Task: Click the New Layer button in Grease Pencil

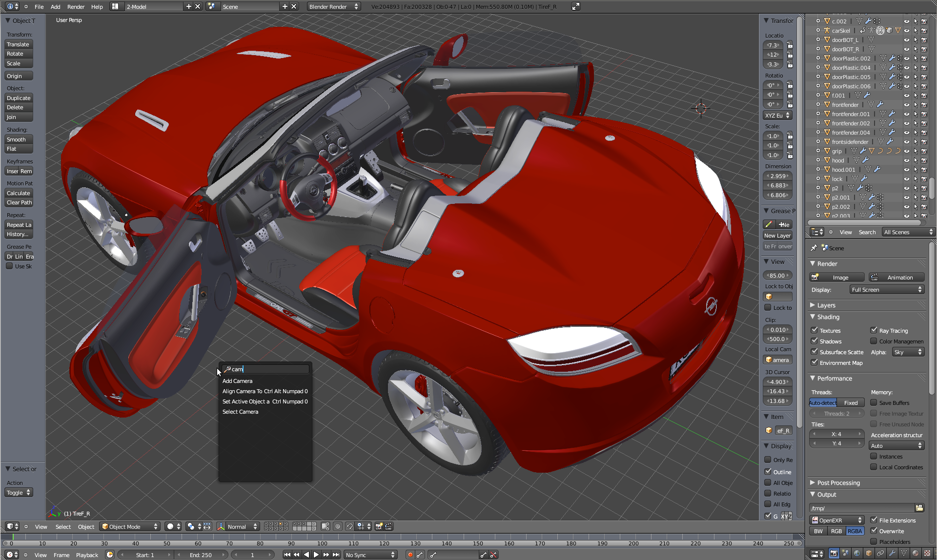Action: pos(778,236)
